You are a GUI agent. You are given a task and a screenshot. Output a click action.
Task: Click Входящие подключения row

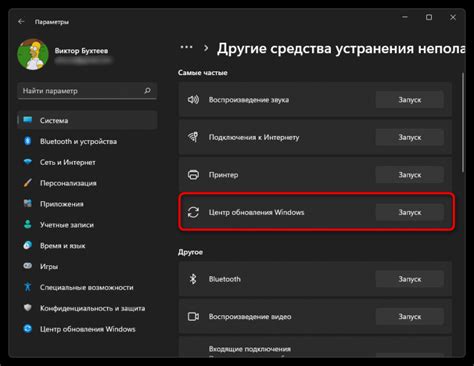tap(315, 347)
